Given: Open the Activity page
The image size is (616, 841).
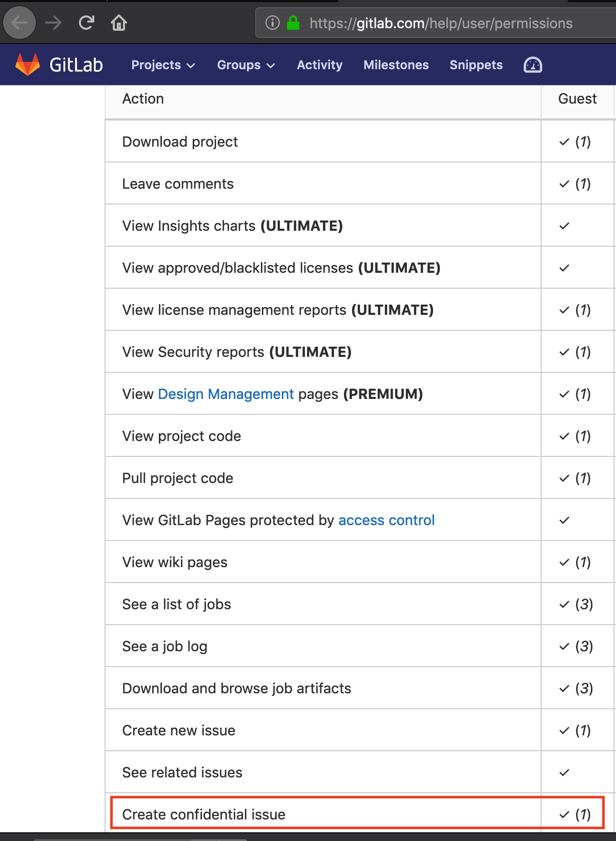Looking at the screenshot, I should pos(319,65).
